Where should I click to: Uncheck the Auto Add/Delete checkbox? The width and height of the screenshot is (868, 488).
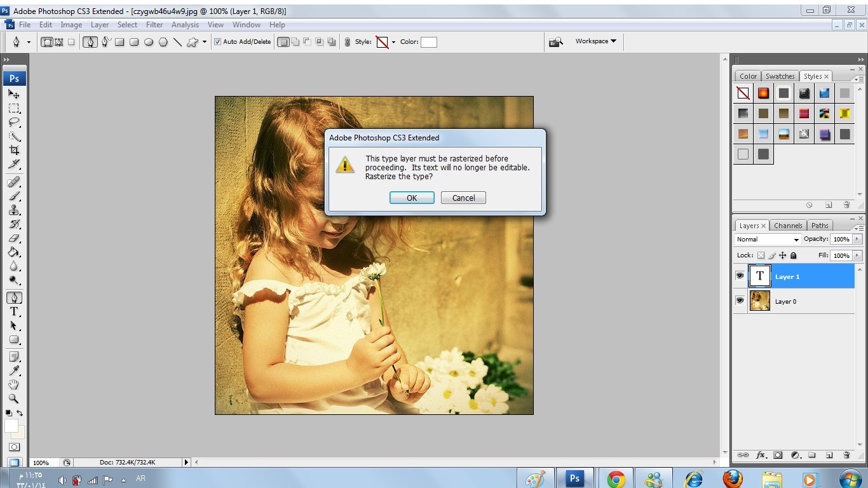pyautogui.click(x=218, y=42)
